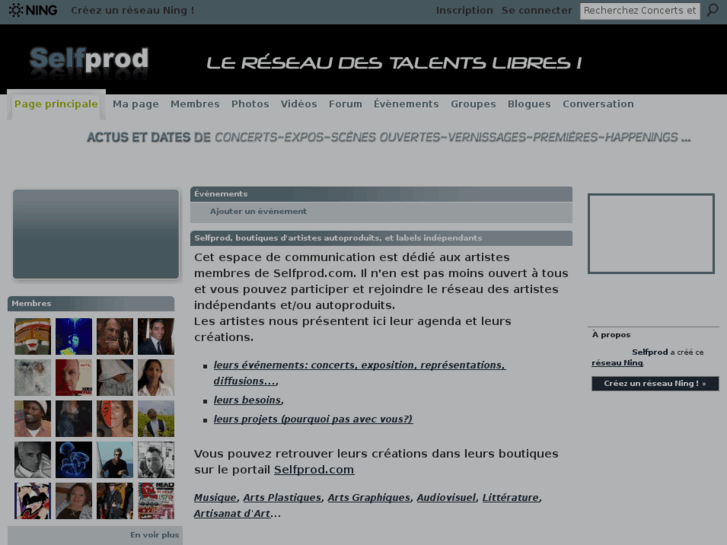Click the Événements section header
727x545 pixels.
click(381, 194)
